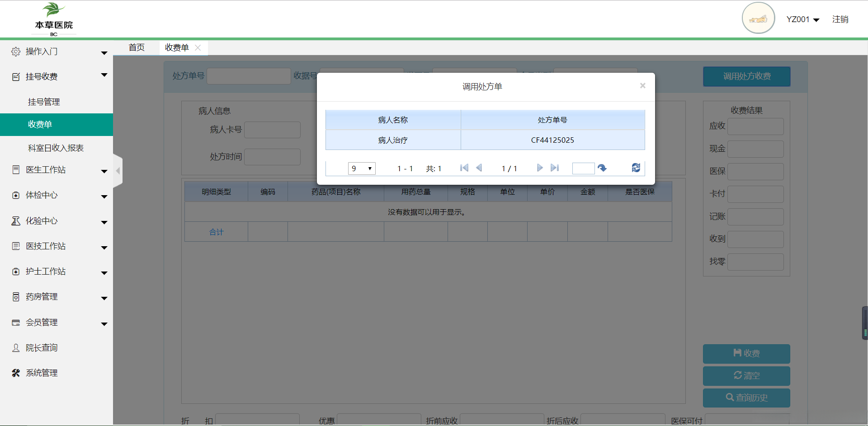
Task: Click the 系统管理 tools icon
Action: click(16, 373)
